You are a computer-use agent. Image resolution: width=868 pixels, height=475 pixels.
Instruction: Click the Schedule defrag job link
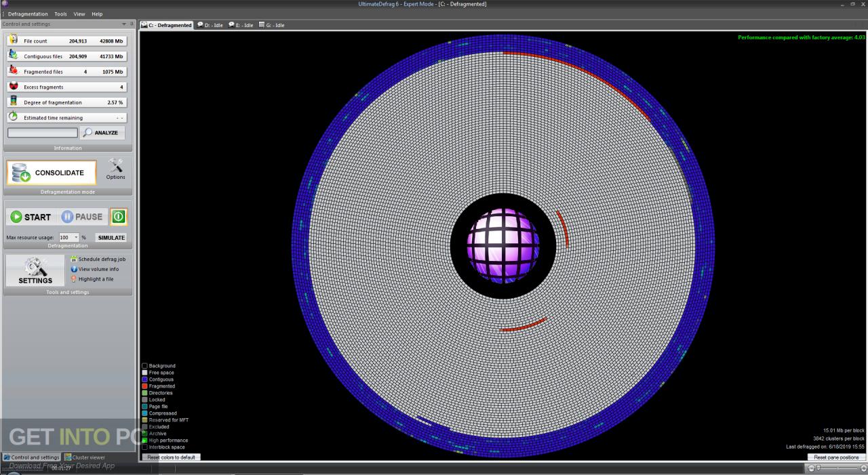coord(102,259)
